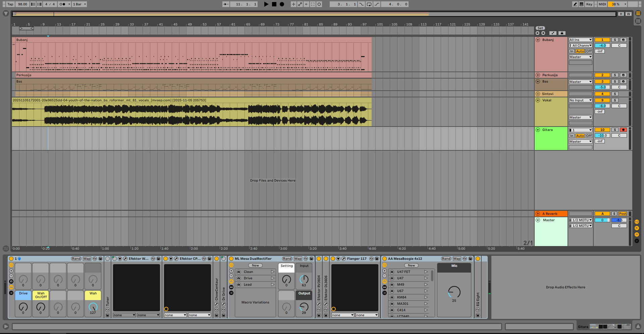Image resolution: width=644 pixels, height=334 pixels.
Task: Unfold the Perkusija track
Action: tap(538, 75)
